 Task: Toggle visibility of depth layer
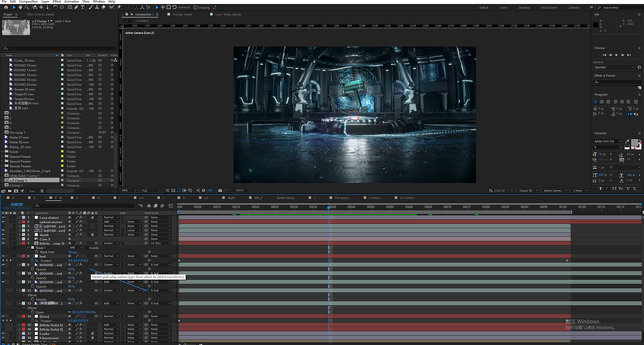coord(3,235)
